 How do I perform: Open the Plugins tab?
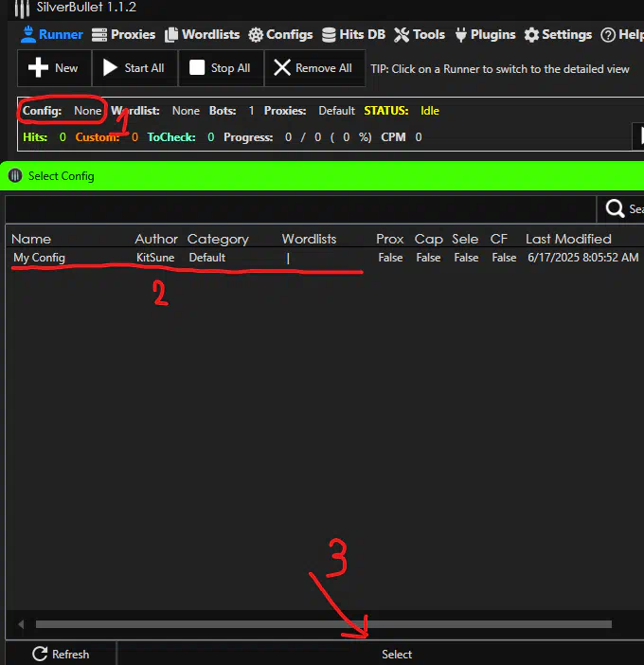click(x=485, y=34)
